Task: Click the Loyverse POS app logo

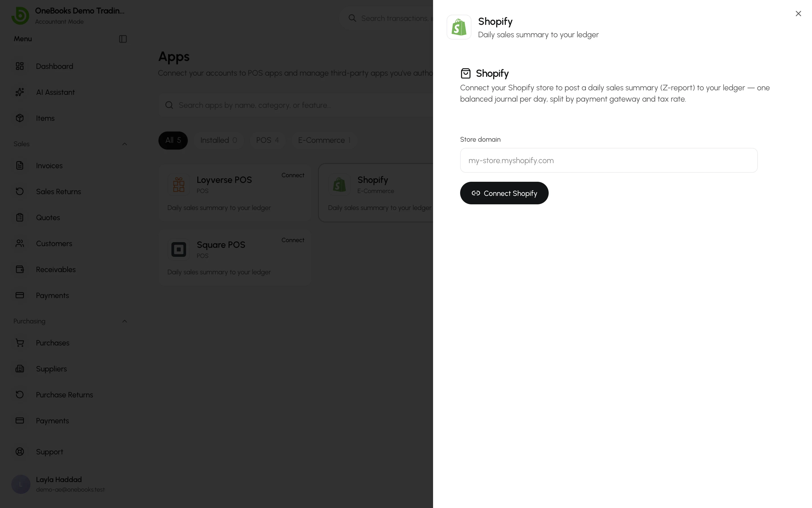Action: [178, 185]
